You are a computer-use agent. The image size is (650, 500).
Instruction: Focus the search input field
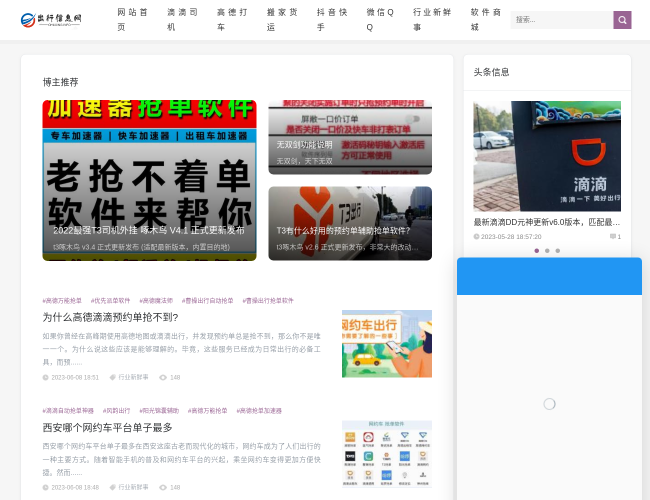pos(562,20)
